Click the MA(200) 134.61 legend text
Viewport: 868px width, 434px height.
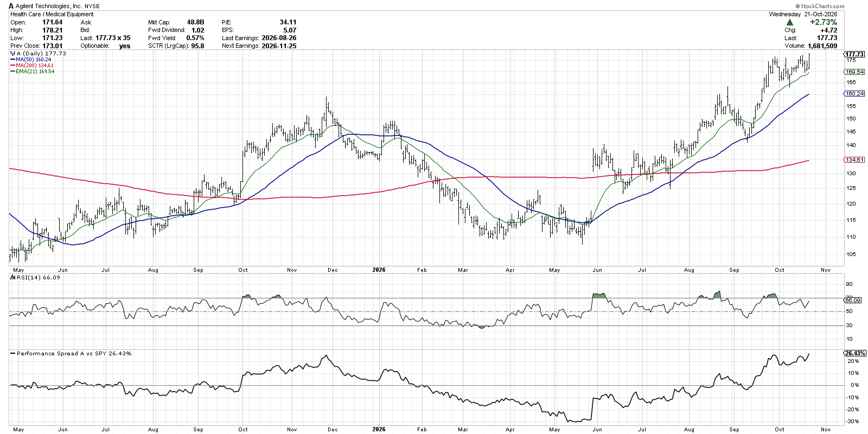tap(35, 66)
